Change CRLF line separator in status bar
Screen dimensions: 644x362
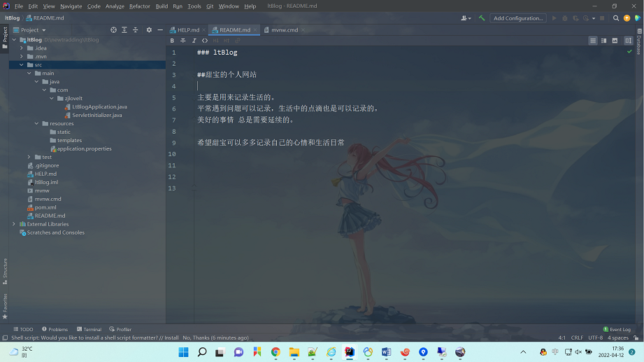tap(577, 337)
